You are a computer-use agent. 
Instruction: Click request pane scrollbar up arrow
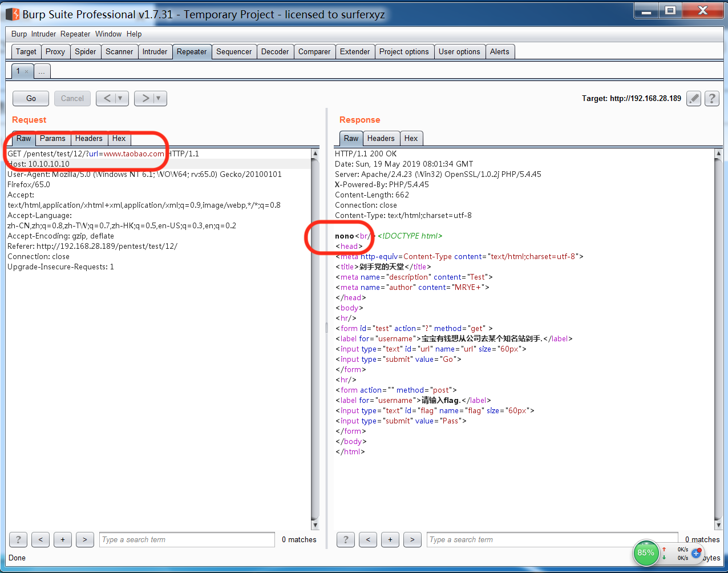tap(316, 154)
